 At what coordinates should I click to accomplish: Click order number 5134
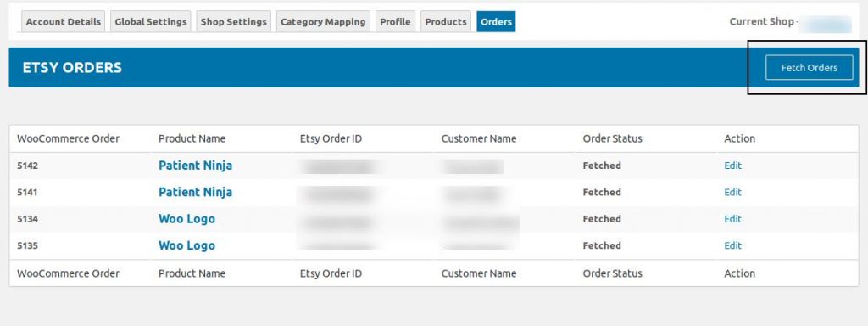[x=28, y=218]
